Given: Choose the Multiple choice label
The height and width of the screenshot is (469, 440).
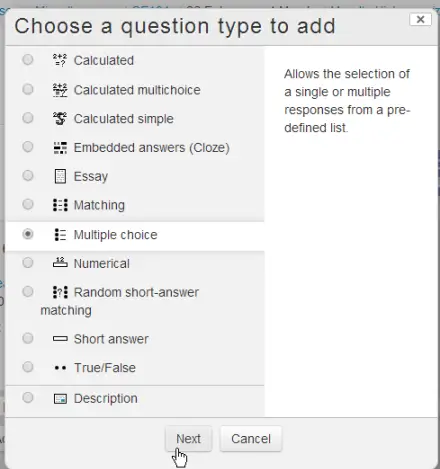Looking at the screenshot, I should pyautogui.click(x=115, y=235).
